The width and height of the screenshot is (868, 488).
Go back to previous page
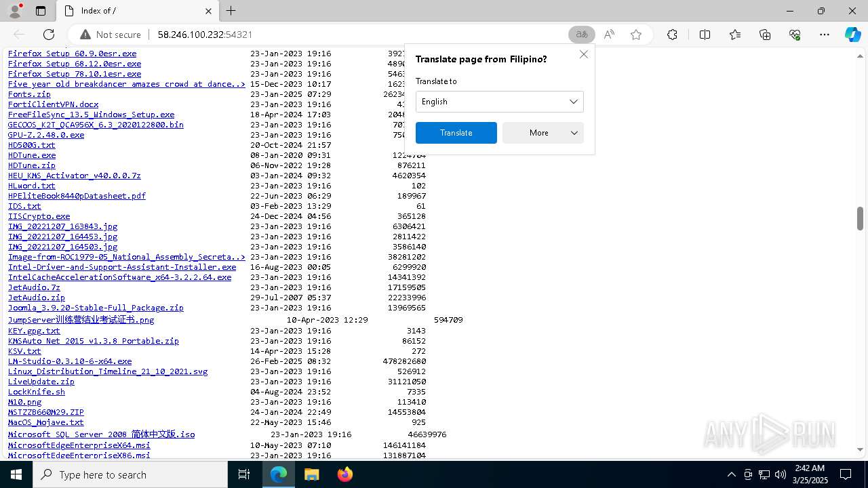point(19,35)
